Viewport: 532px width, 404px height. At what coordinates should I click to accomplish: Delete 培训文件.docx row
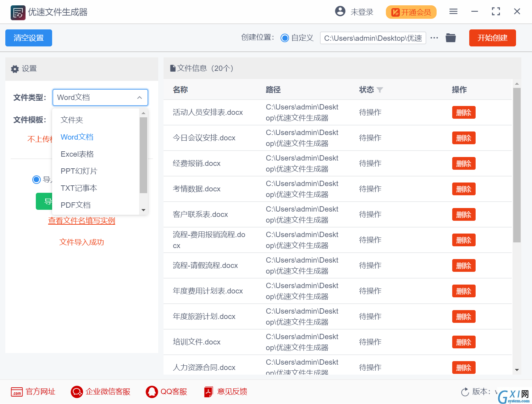464,342
